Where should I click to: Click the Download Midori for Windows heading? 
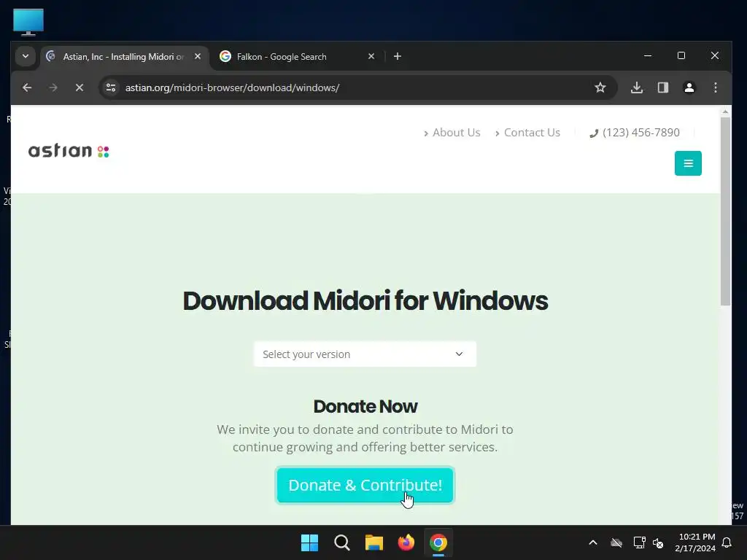(365, 301)
